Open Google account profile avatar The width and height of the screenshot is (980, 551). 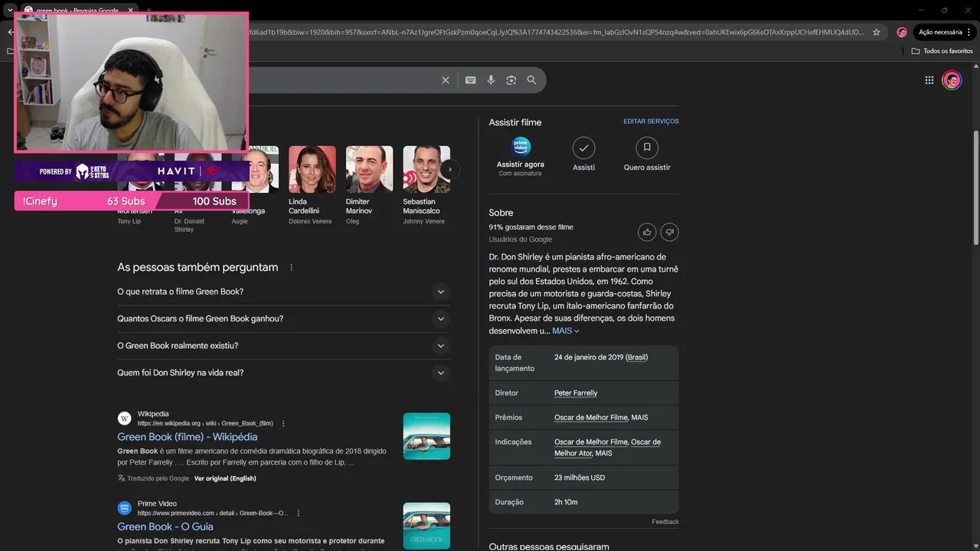[952, 80]
